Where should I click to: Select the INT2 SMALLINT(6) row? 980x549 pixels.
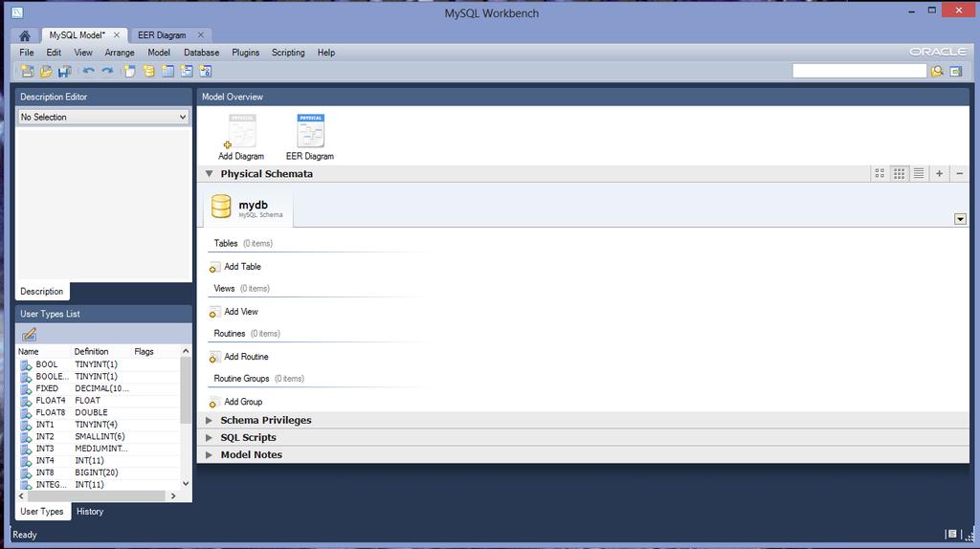coord(99,436)
